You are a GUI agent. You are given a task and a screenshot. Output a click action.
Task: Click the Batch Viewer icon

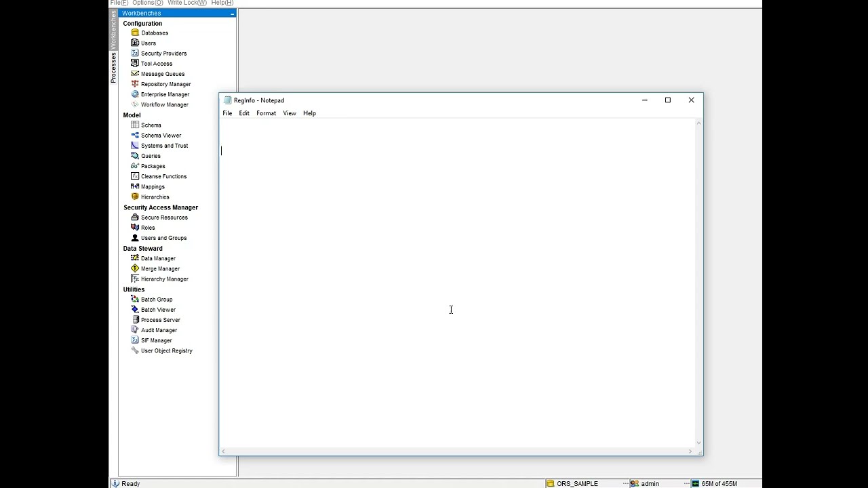click(x=135, y=310)
